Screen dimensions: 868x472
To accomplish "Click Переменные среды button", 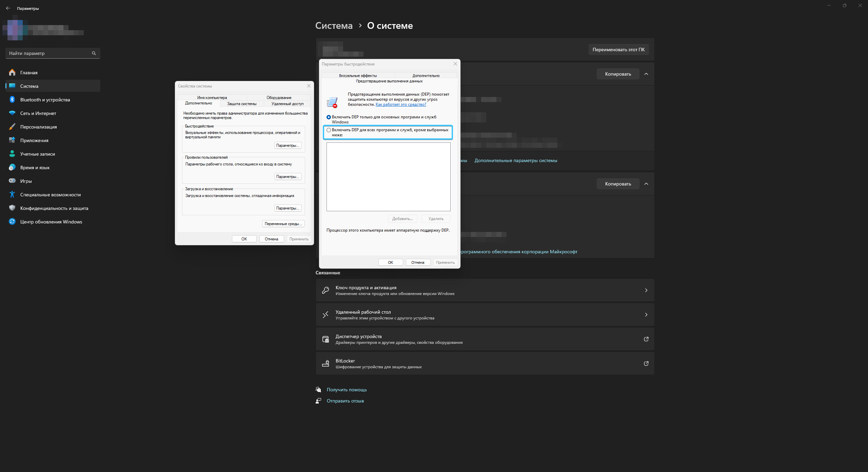I will 283,224.
